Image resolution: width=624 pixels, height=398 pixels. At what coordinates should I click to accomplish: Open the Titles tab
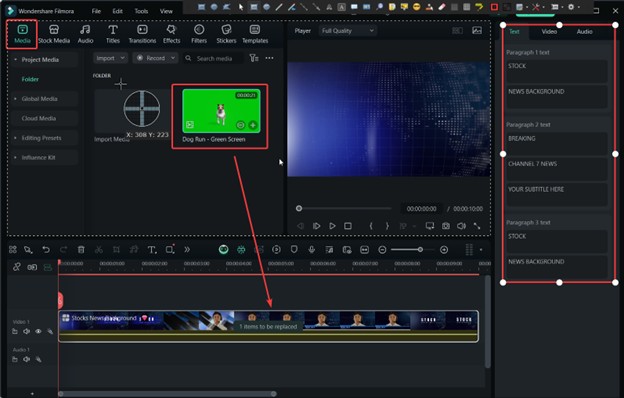click(x=113, y=34)
